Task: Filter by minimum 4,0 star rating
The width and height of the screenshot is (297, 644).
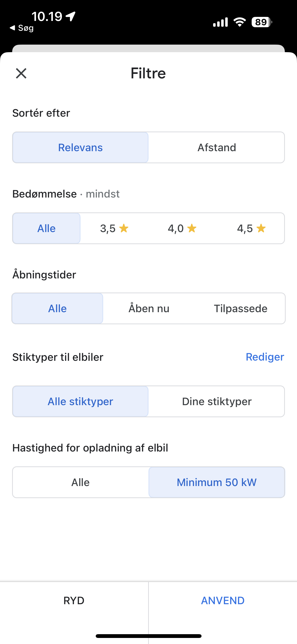Action: pyautogui.click(x=182, y=228)
